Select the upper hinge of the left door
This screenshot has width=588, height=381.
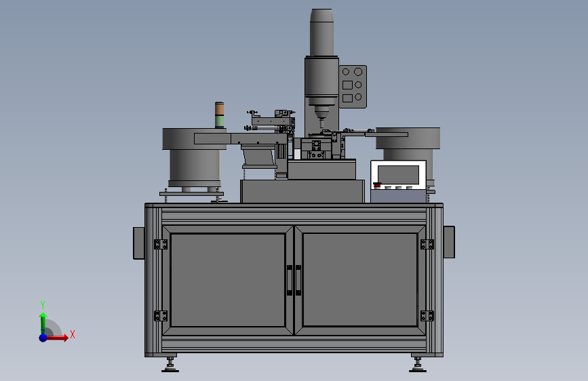(x=161, y=244)
